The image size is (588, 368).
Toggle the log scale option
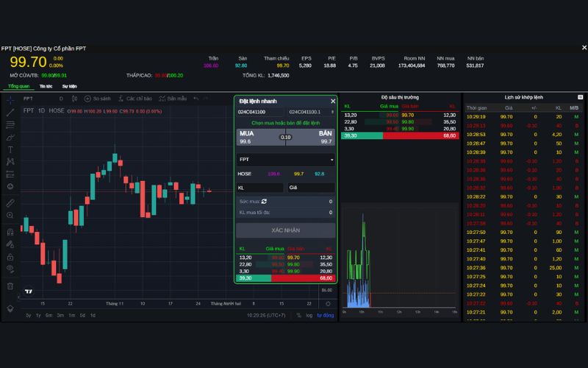(x=309, y=315)
